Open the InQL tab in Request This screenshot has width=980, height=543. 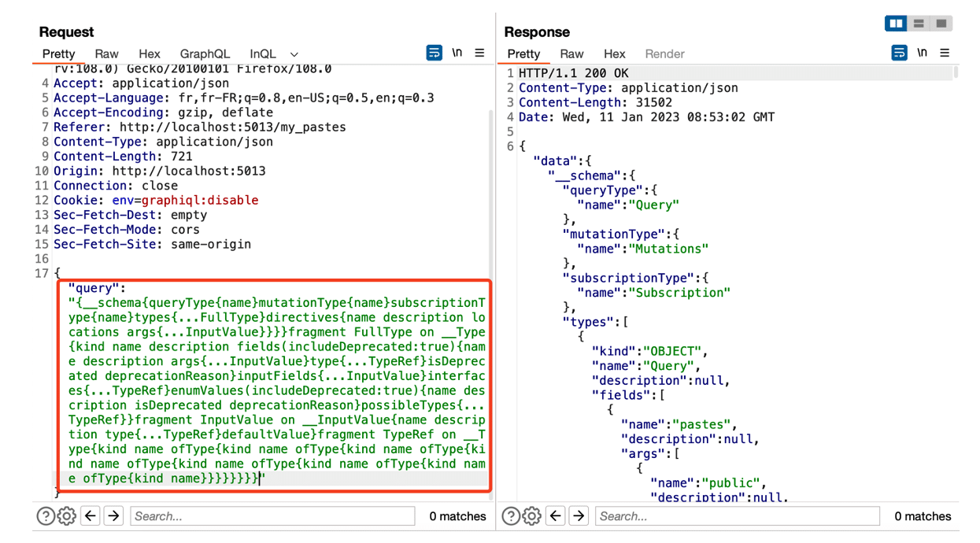(263, 54)
